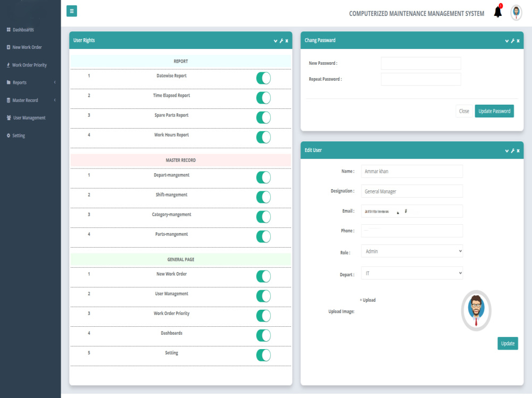Open User Rights panel wrench settings

click(281, 41)
